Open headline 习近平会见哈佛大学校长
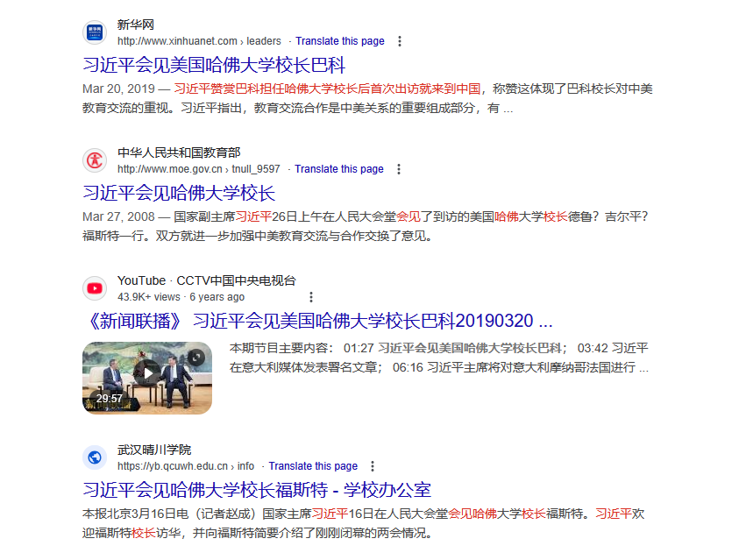This screenshot has width=746, height=560. (179, 193)
